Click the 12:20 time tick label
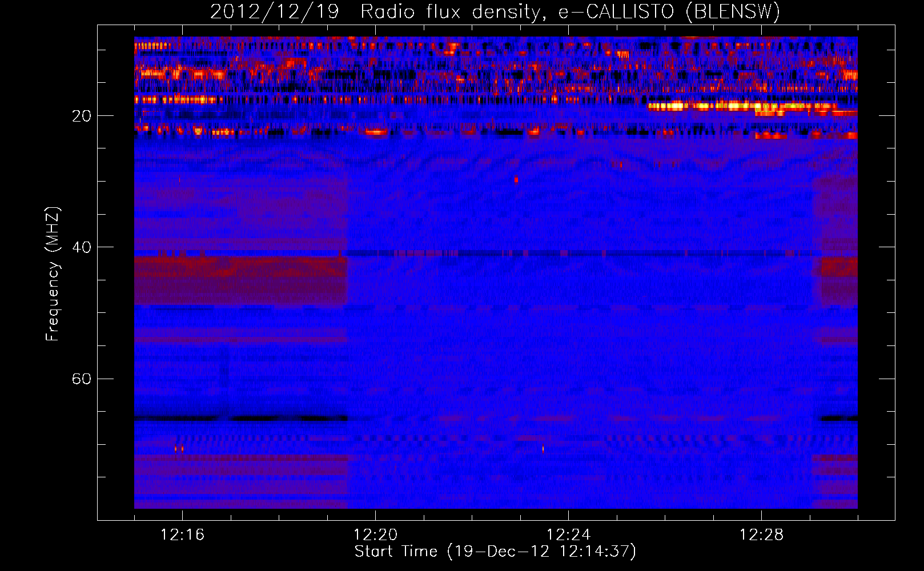The width and height of the screenshot is (924, 571). pyautogui.click(x=375, y=535)
